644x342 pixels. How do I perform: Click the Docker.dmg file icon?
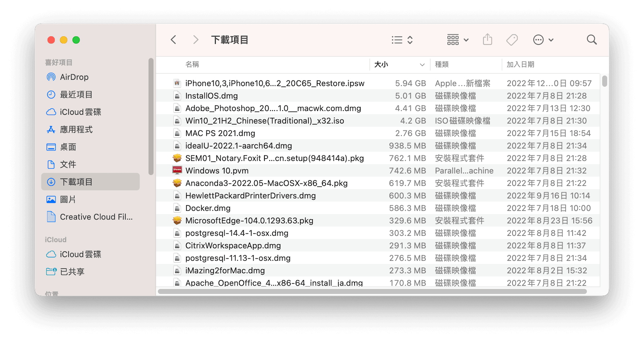(177, 208)
